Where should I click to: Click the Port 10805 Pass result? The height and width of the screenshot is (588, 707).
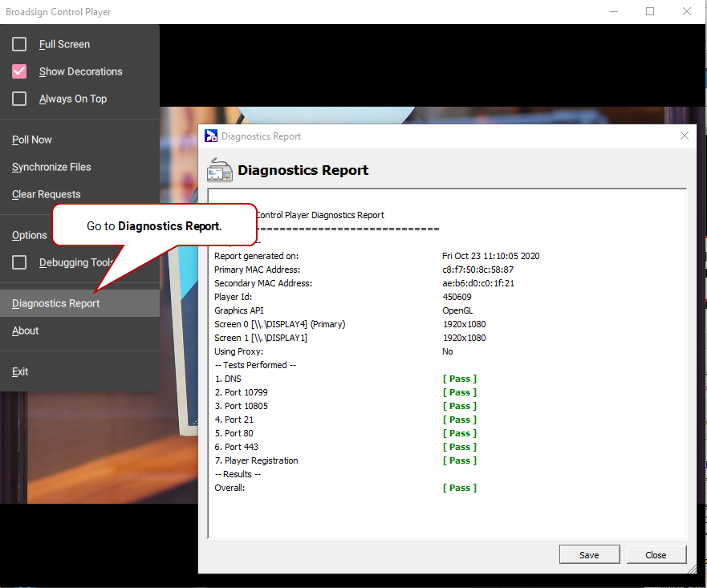coord(460,406)
